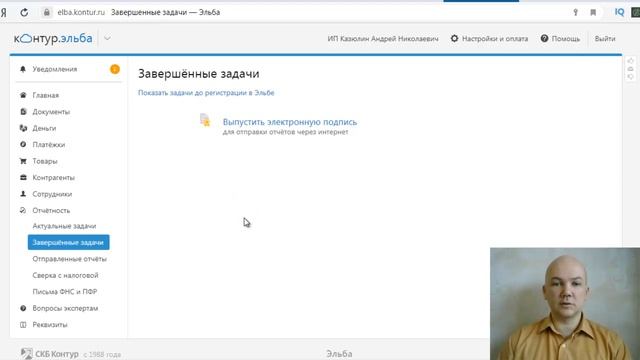640x360 pixels.
Task: Click the gear icon for settings
Action: click(x=454, y=38)
